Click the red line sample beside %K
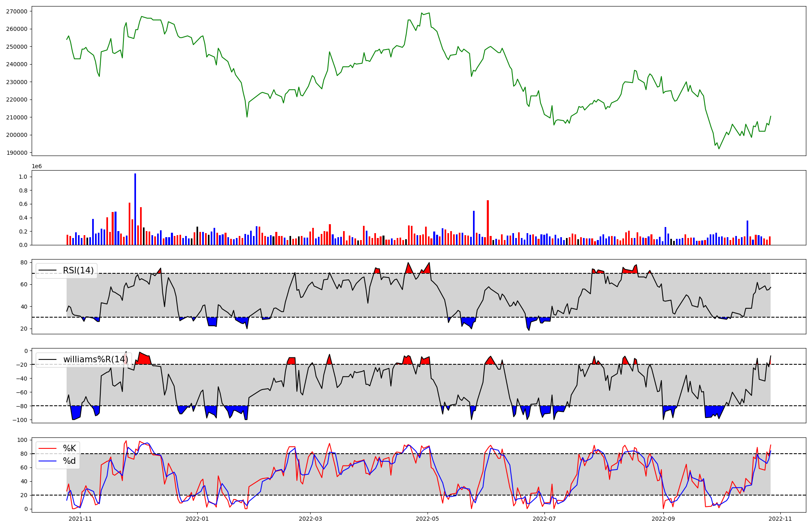 click(47, 448)
